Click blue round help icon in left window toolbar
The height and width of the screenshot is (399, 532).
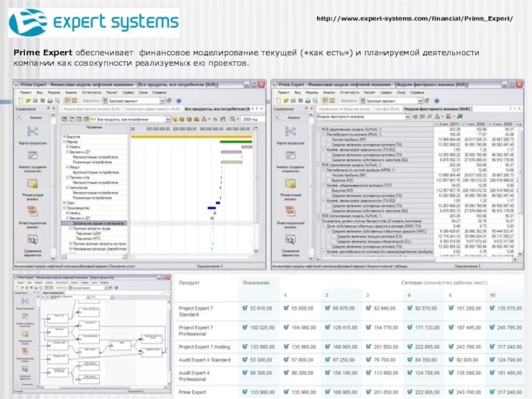click(x=179, y=101)
